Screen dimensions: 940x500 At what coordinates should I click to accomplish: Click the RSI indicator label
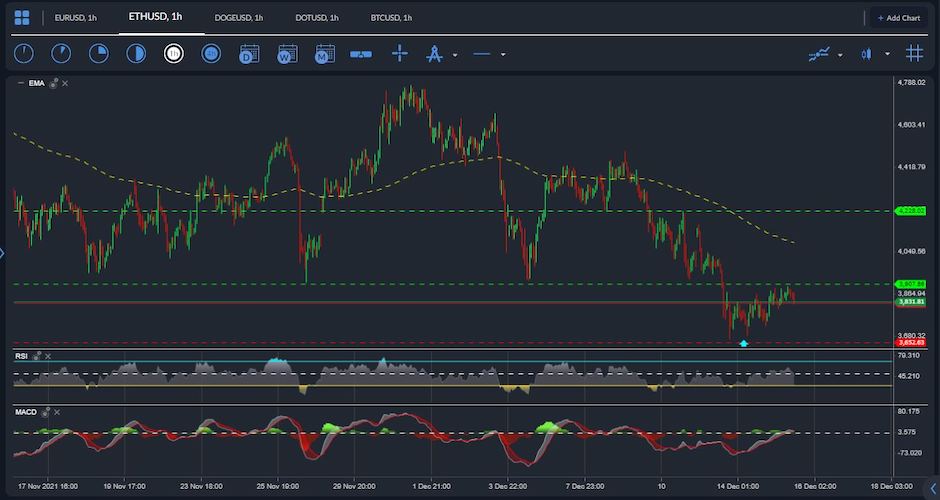22,356
